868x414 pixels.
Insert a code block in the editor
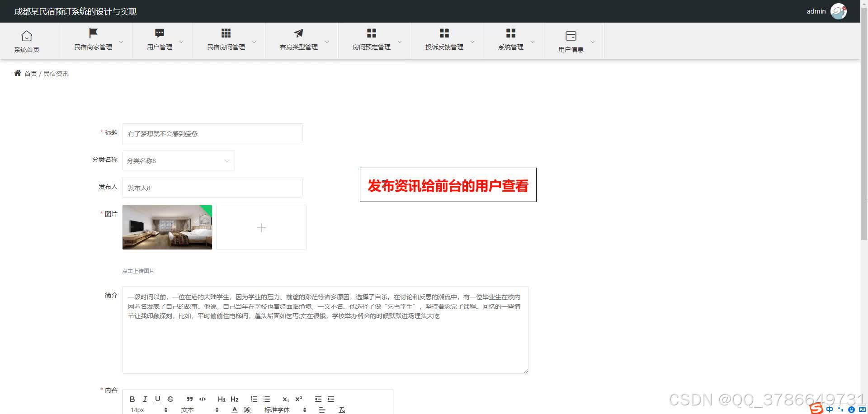203,399
